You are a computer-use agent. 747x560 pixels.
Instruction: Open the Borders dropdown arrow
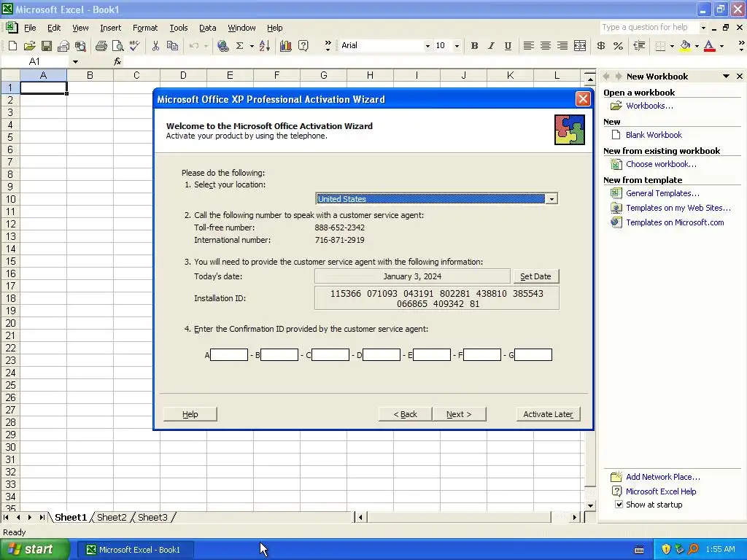pos(672,46)
